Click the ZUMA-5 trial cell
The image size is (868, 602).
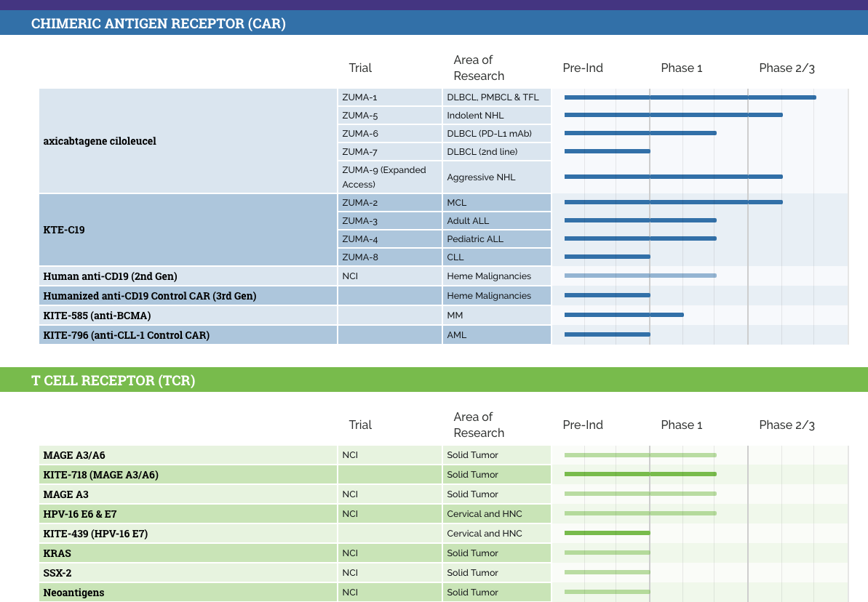pyautogui.click(x=390, y=115)
